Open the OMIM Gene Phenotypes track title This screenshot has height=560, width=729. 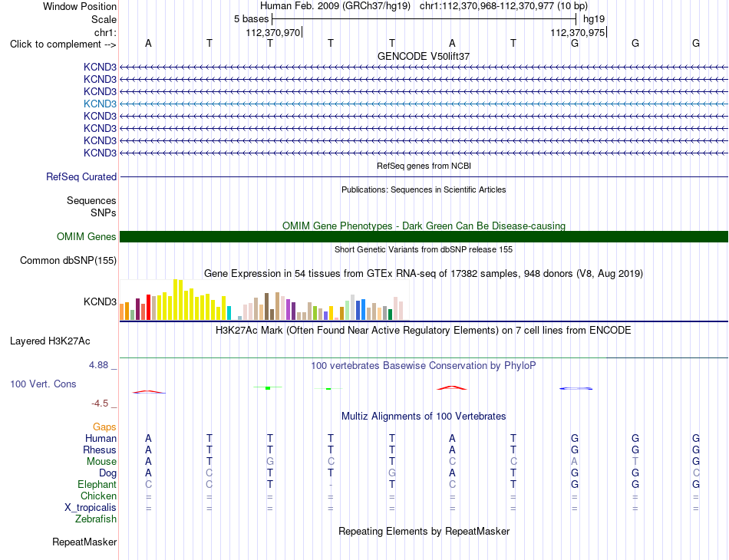point(424,226)
